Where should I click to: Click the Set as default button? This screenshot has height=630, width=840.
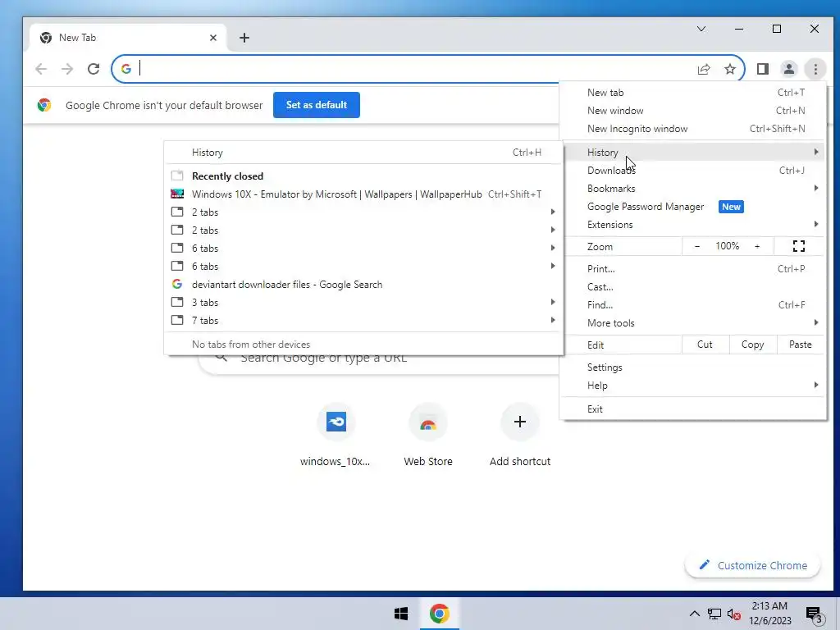coord(316,105)
